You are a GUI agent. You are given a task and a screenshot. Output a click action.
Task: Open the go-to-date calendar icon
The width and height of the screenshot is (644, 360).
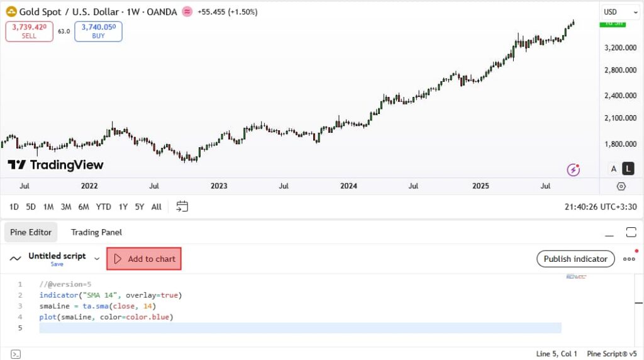click(182, 206)
